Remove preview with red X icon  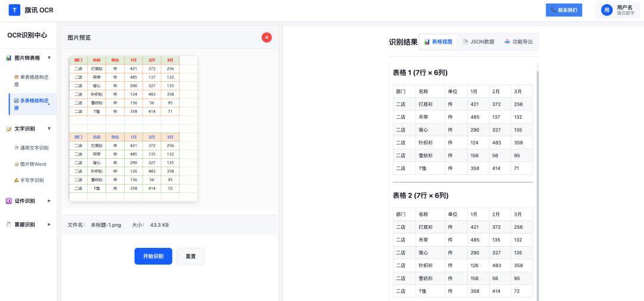[x=267, y=38]
